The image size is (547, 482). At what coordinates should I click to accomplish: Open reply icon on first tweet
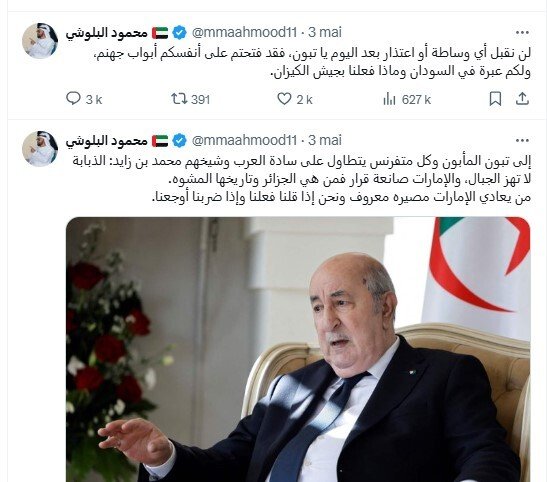coord(73,99)
